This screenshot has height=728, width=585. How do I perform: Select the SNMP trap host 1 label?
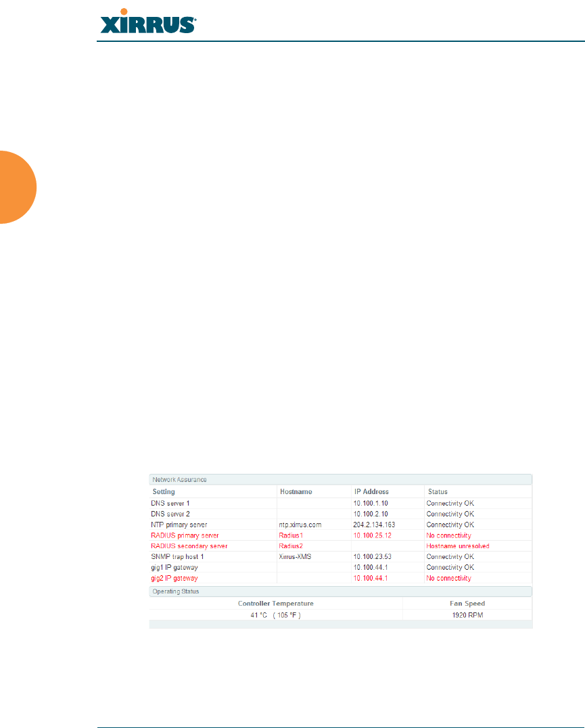coord(177,557)
